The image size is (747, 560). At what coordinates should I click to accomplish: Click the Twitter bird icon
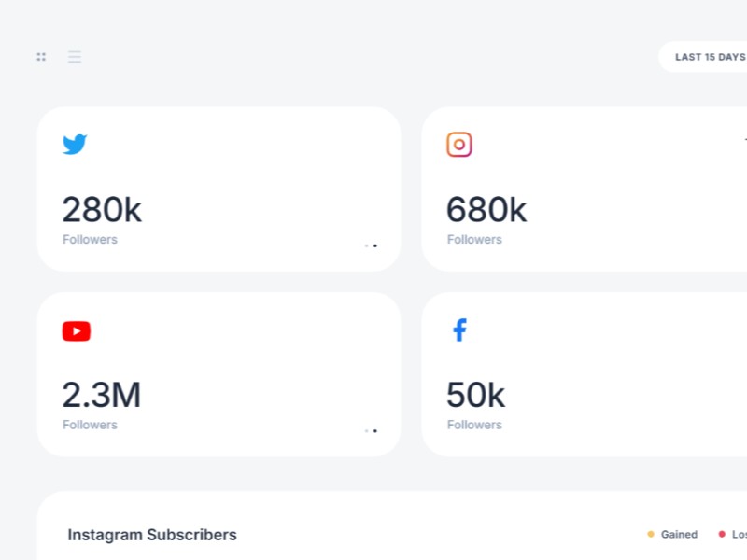click(x=75, y=145)
